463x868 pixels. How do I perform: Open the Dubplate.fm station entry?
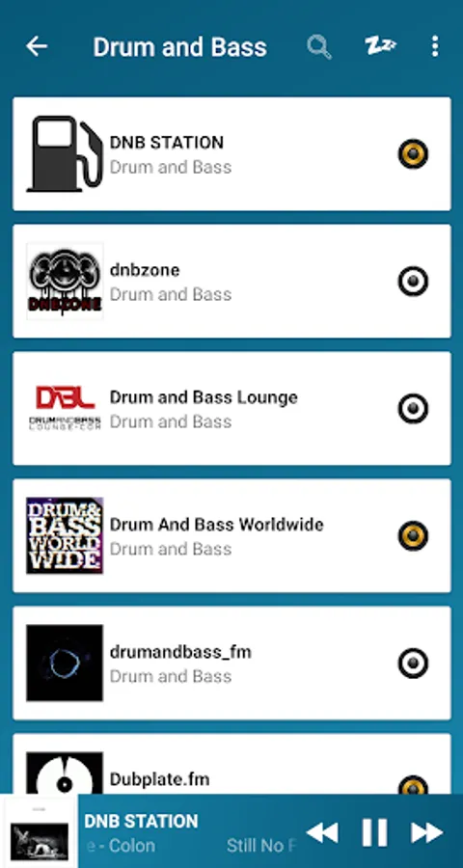[231, 765]
